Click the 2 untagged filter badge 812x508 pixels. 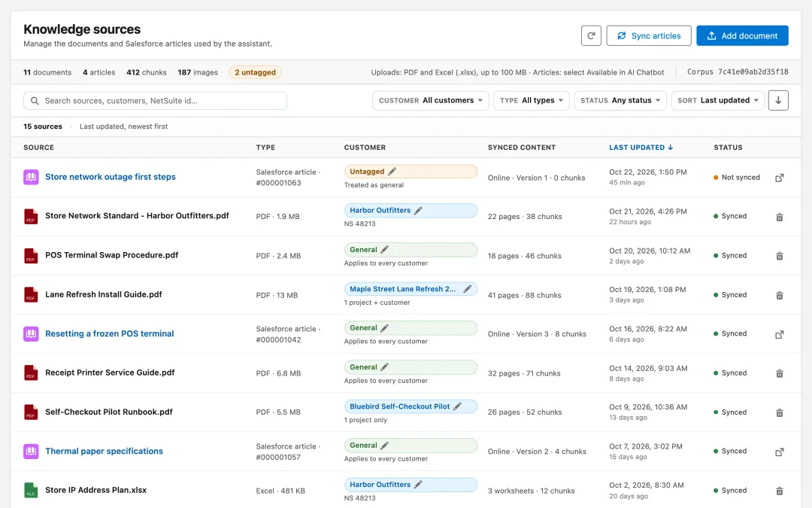pyautogui.click(x=256, y=72)
